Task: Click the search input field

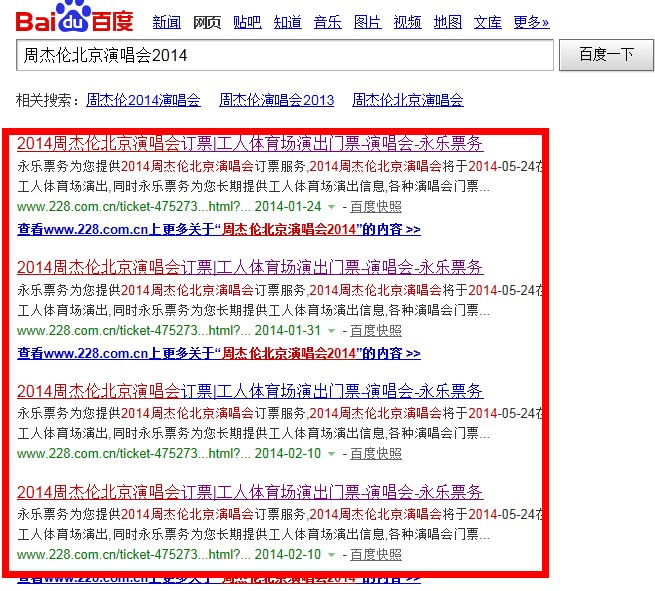Action: click(285, 55)
